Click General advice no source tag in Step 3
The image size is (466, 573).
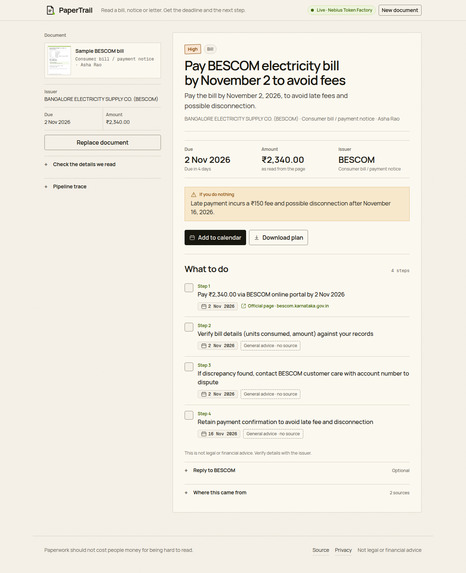tap(270, 394)
